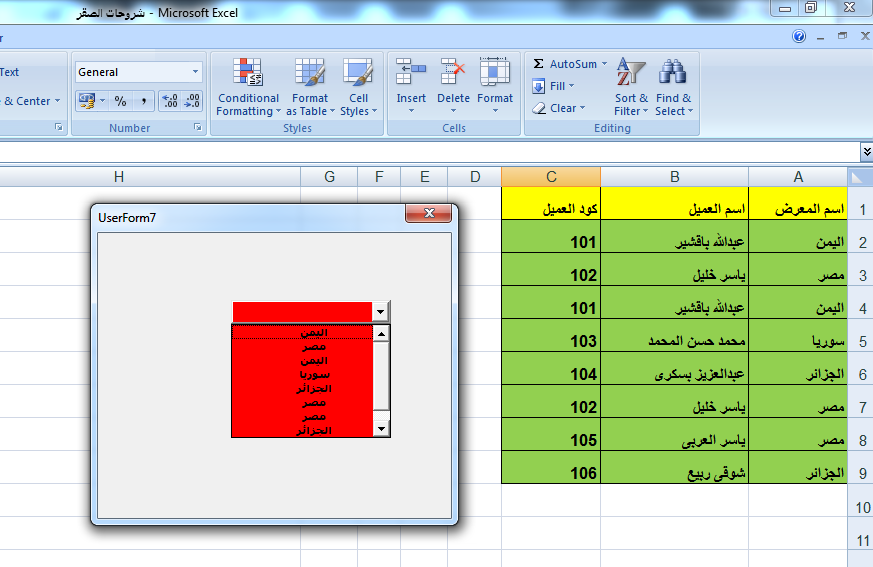The image size is (873, 567).
Task: Open Number dialog launcher
Action: [198, 128]
